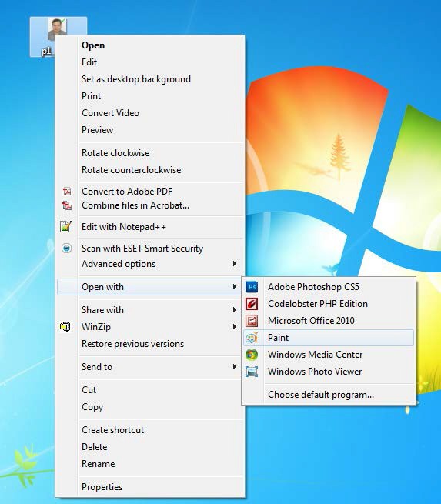Open the image with Codelobster PHP Edition
The width and height of the screenshot is (441, 504).
329,304
